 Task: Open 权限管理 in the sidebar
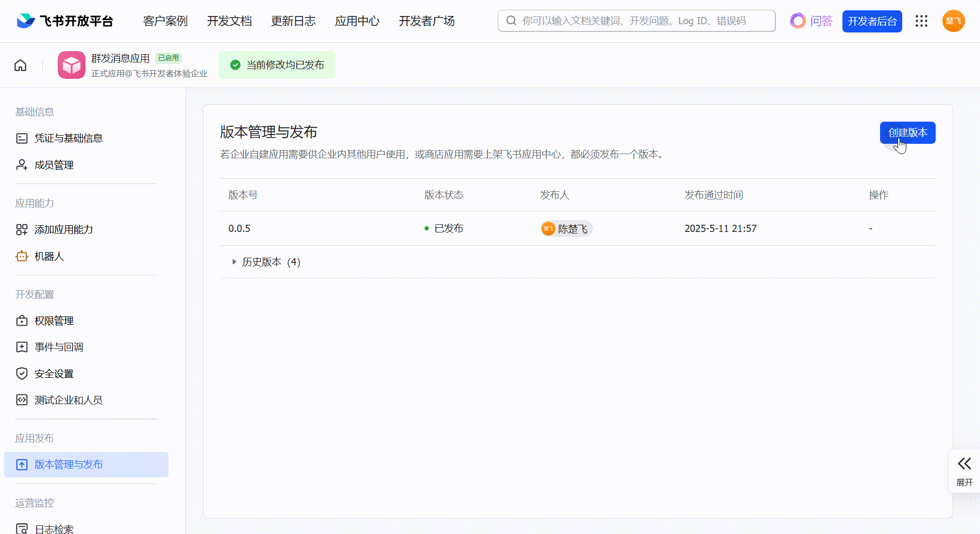coord(54,321)
